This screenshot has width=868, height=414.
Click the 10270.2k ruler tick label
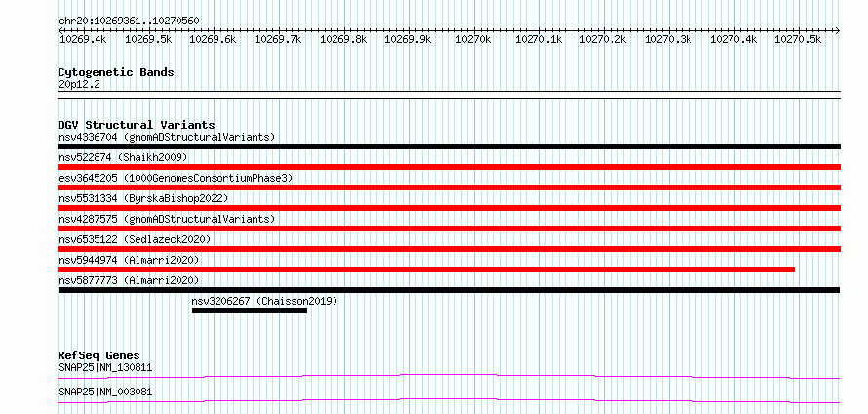coord(604,39)
